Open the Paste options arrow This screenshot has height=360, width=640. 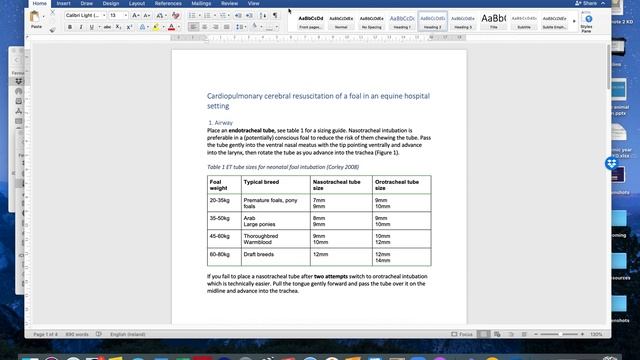tap(43, 17)
